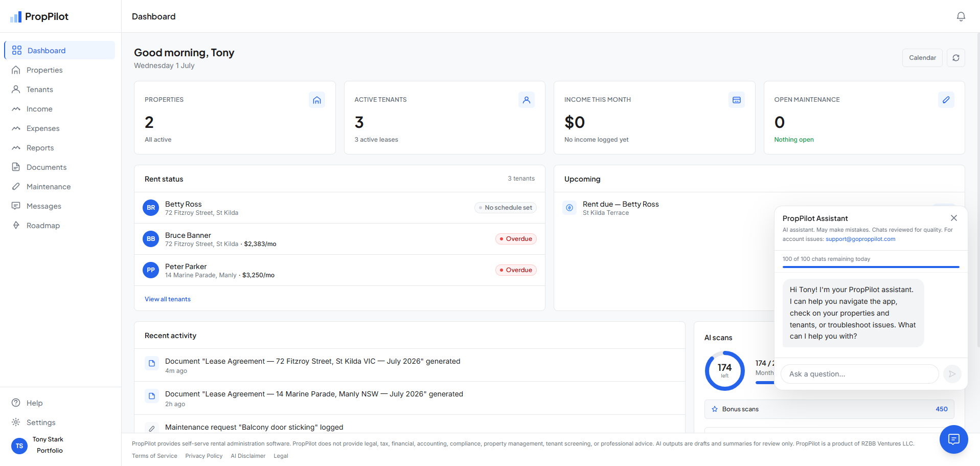Click the house icon on Properties card
980x466 pixels.
tap(317, 100)
